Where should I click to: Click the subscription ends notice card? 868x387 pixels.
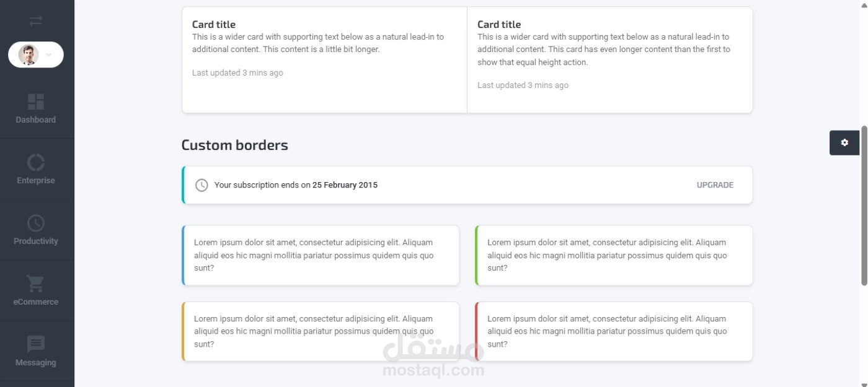[x=467, y=185]
